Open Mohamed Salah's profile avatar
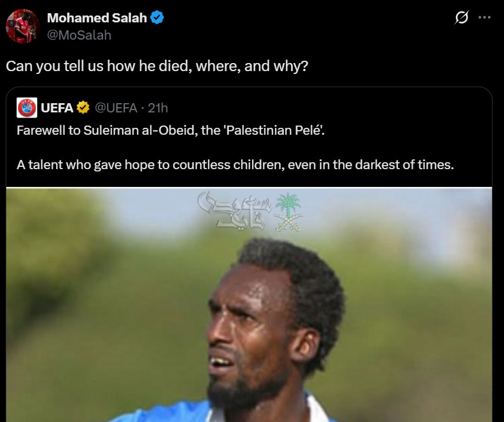Image resolution: width=504 pixels, height=422 pixels. click(x=22, y=26)
